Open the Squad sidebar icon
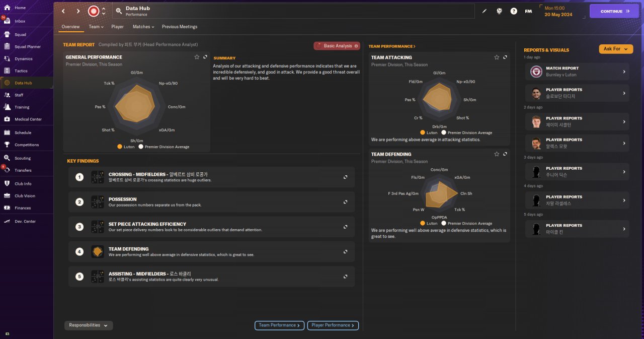Image resolution: width=644 pixels, height=339 pixels. (7, 35)
